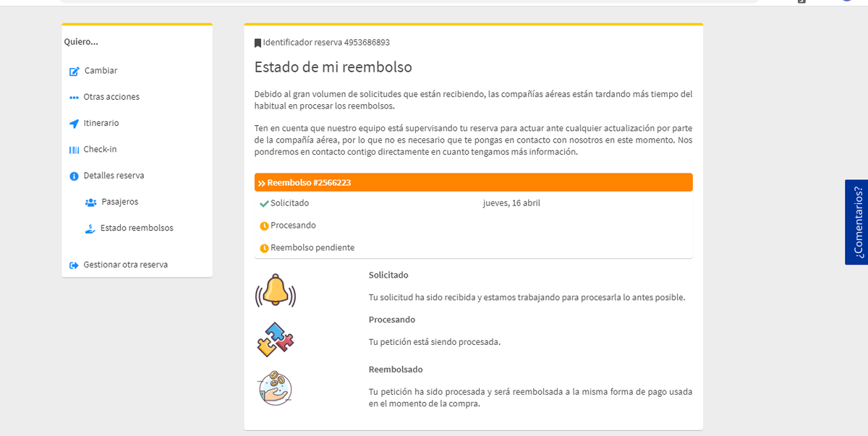The width and height of the screenshot is (868, 436).
Task: Click the bold Solicitado explanation heading
Action: (x=388, y=275)
